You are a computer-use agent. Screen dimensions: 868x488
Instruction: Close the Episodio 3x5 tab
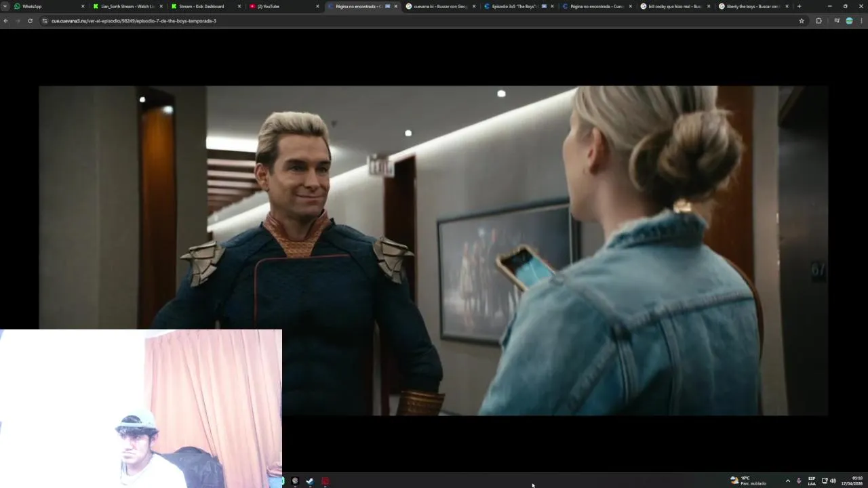pyautogui.click(x=552, y=6)
